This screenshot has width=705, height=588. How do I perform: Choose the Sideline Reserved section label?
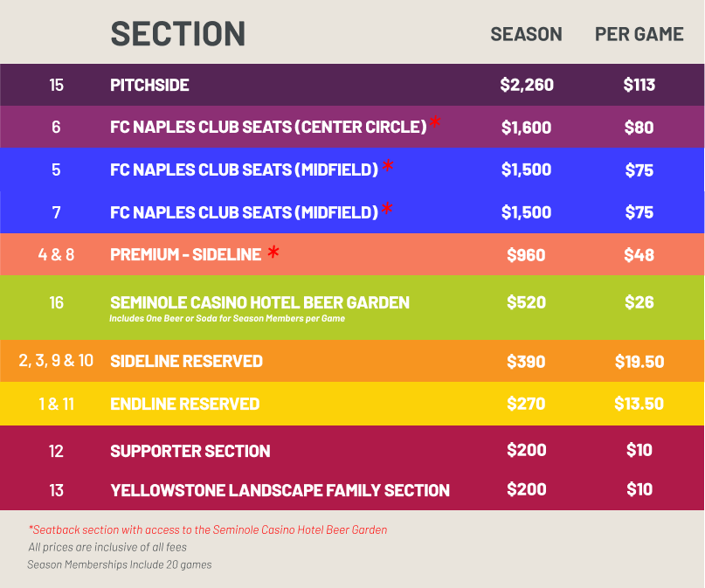186,361
